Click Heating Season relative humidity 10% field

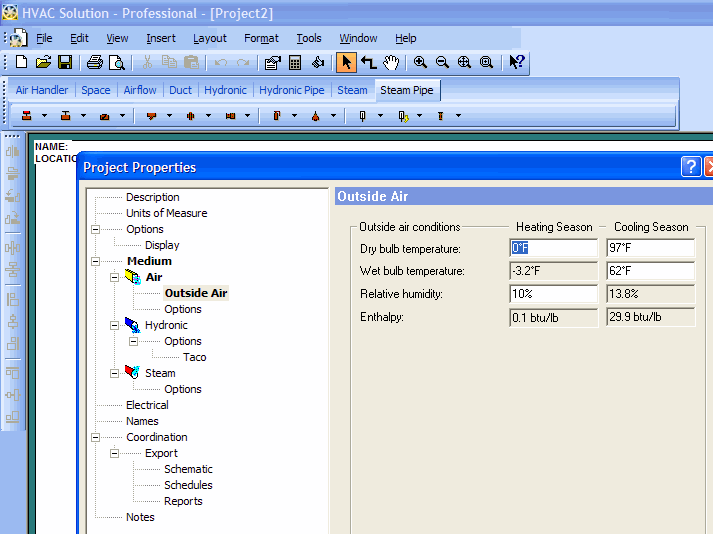click(553, 294)
